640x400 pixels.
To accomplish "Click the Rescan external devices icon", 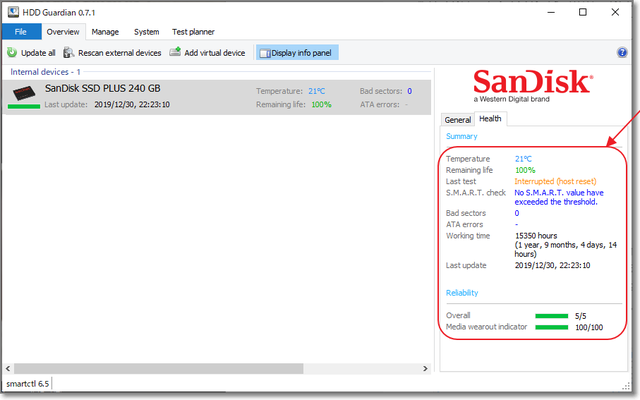I will [x=70, y=52].
